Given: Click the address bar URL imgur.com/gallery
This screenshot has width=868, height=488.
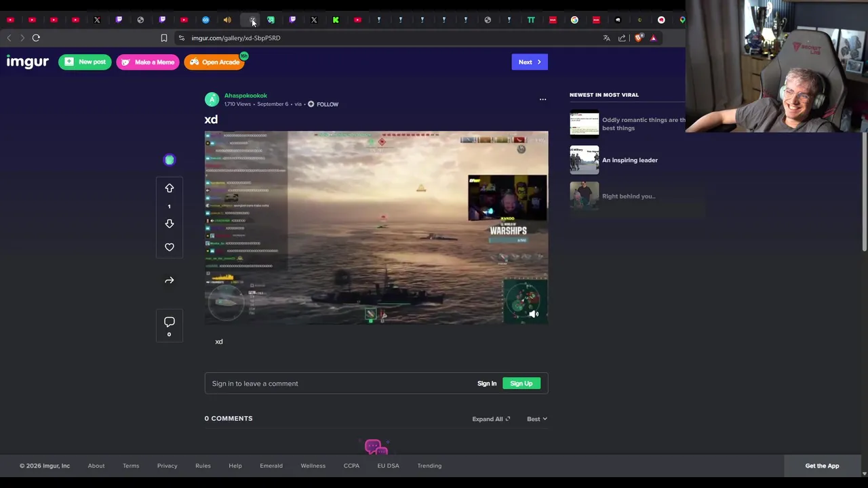Looking at the screenshot, I should click(236, 38).
